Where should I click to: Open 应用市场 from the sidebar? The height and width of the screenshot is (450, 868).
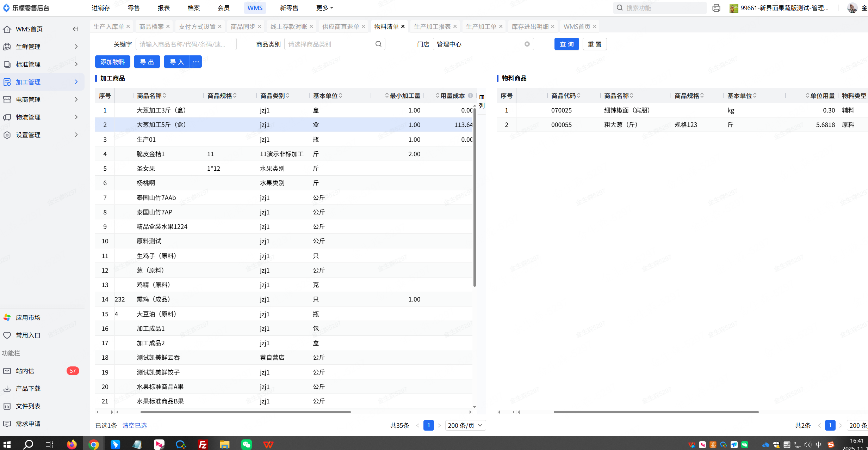tap(28, 317)
